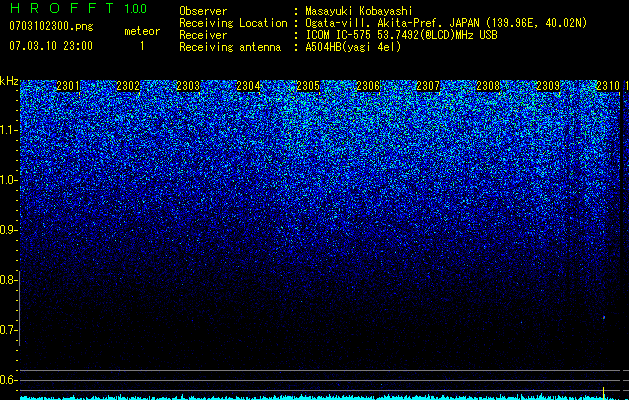Select the Ogata-vill. Akita-Pref. JAPAN location text

[446, 23]
